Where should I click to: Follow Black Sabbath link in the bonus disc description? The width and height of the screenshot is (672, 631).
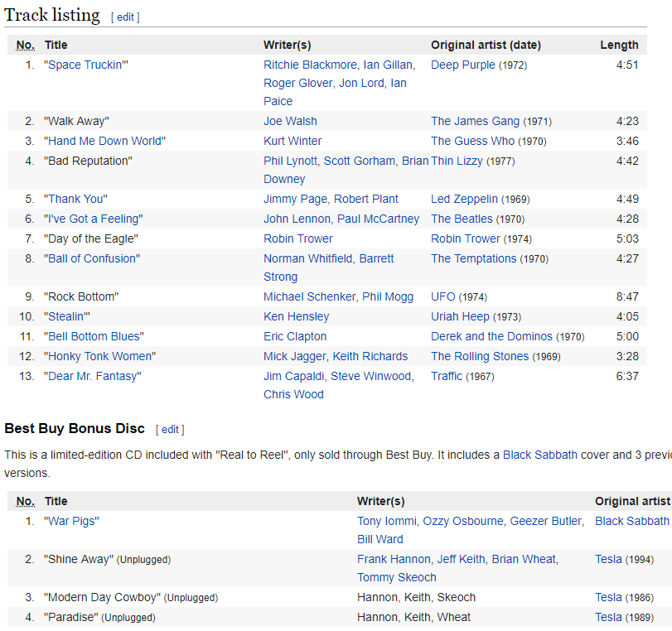pyautogui.click(x=540, y=455)
